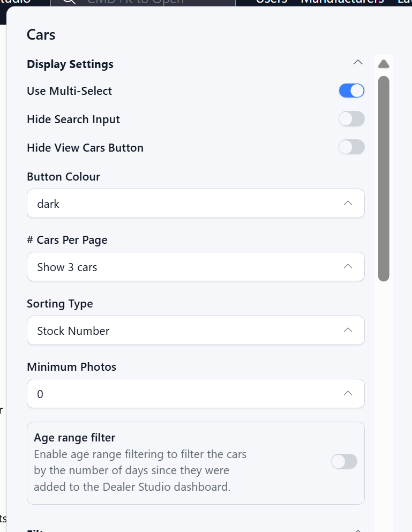Enable the Age range filter switch
The image size is (412, 532).
pos(344,461)
